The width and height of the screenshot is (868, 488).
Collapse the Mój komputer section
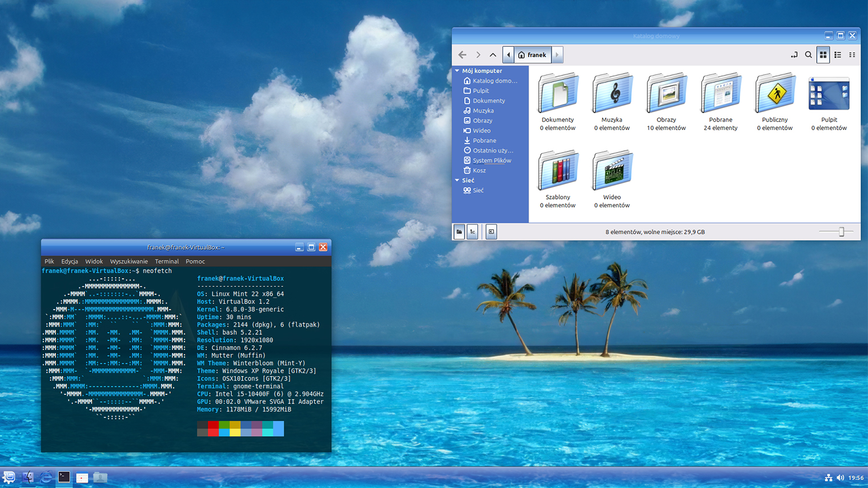(457, 71)
